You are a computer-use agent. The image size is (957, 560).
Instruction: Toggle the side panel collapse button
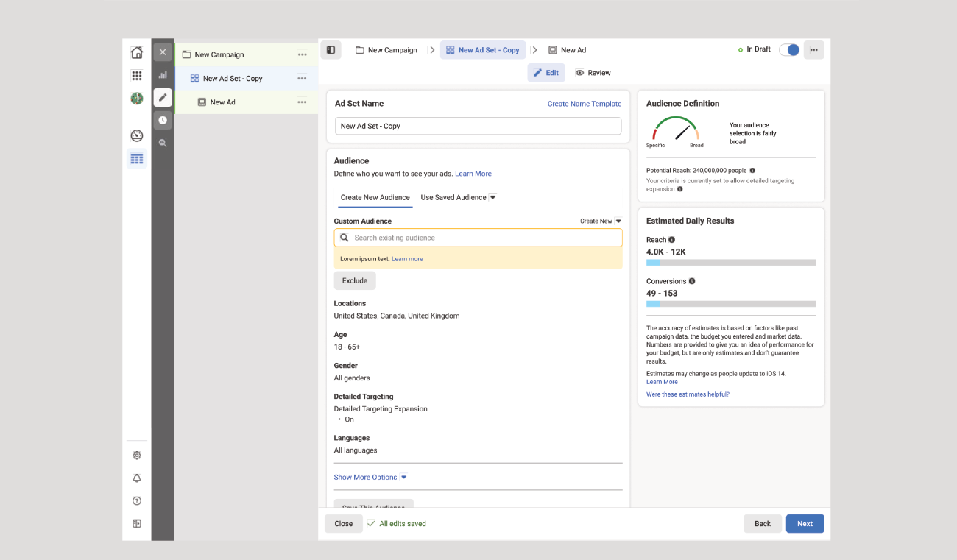pos(331,50)
